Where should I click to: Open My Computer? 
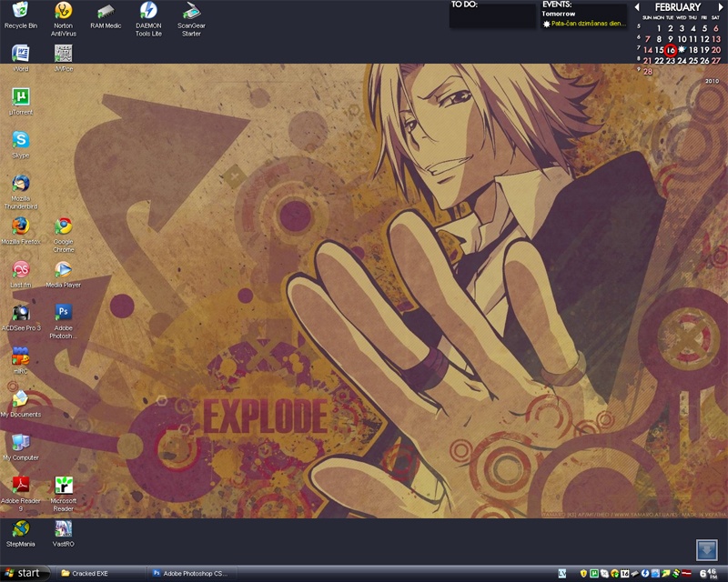pyautogui.click(x=20, y=447)
